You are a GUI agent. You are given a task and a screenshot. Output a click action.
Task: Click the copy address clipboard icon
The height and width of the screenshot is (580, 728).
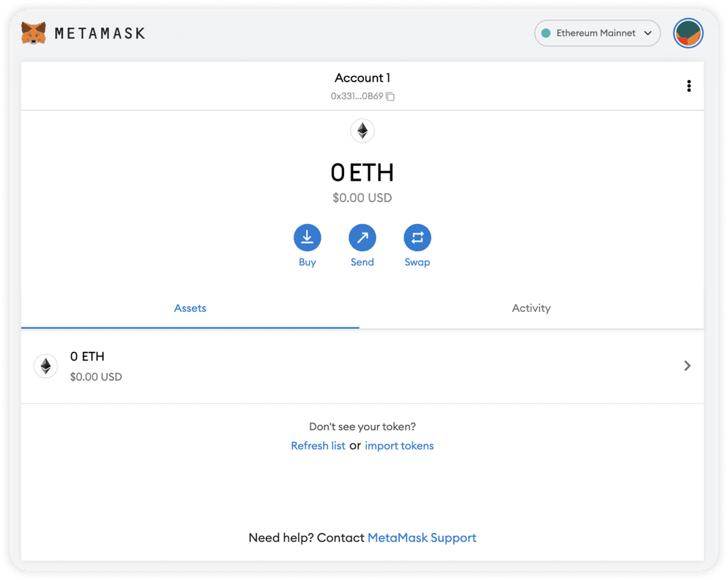tap(390, 96)
